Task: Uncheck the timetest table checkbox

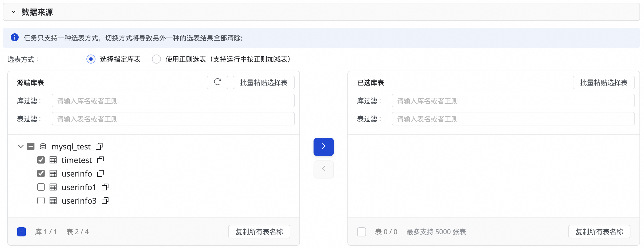Action: [x=41, y=160]
